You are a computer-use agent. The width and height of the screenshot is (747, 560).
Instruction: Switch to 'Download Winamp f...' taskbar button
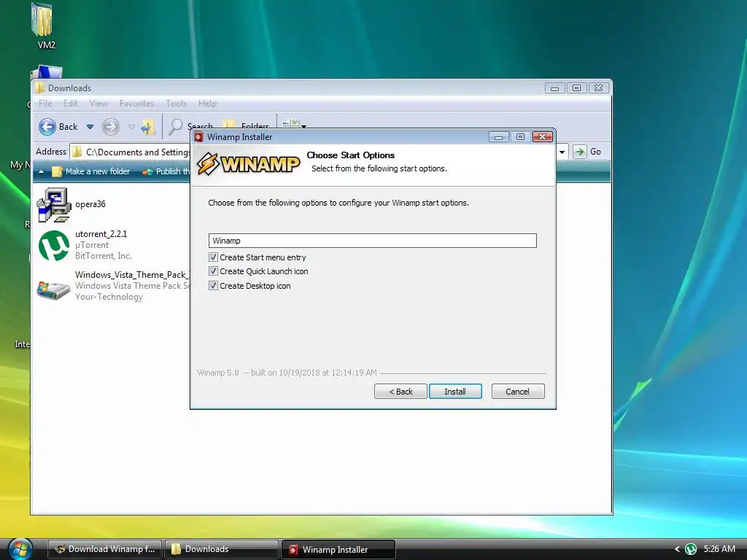point(105,549)
